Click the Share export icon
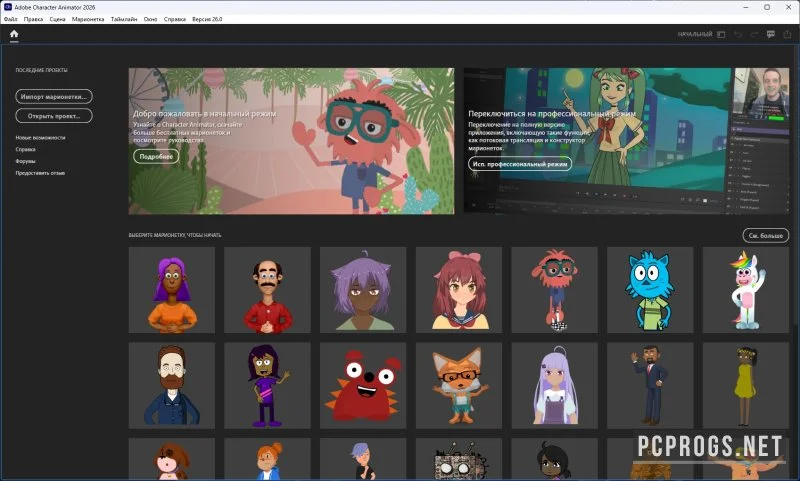 (x=787, y=35)
